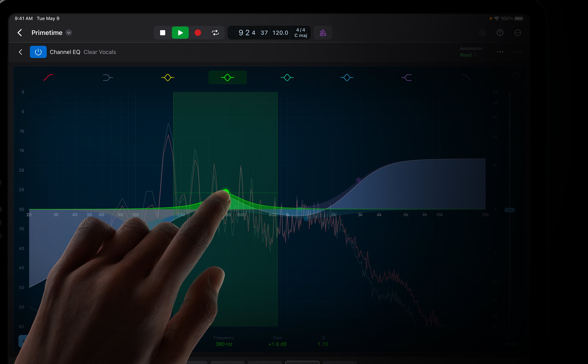Viewport: 588px width, 364px height.
Task: Click the plugin header drag handle lines
Action: tap(517, 52)
